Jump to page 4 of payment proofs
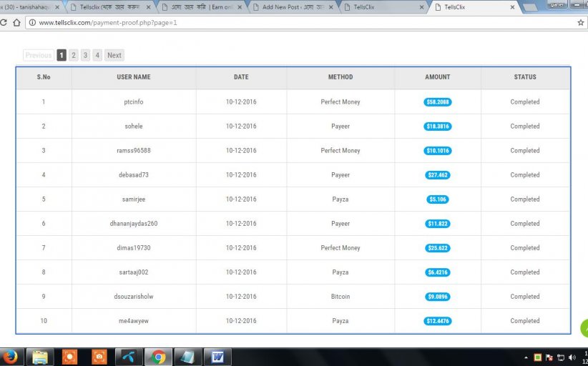Image resolution: width=588 pixels, height=366 pixels. click(x=97, y=55)
